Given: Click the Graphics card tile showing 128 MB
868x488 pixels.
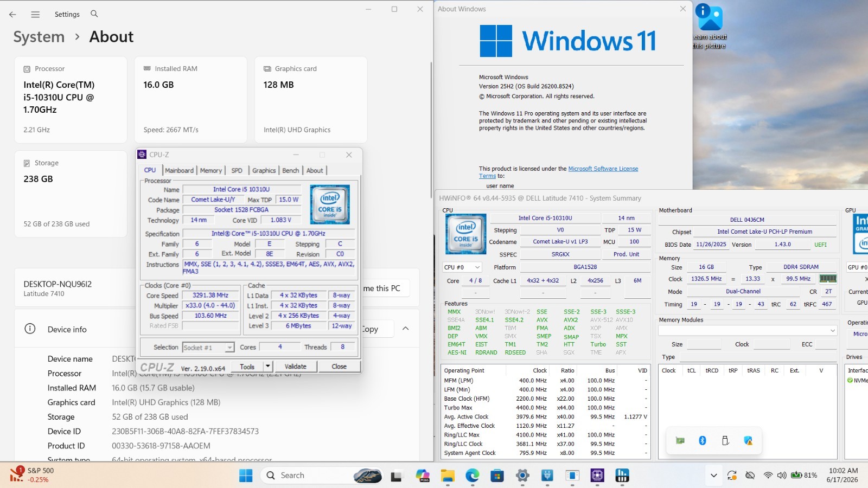Looking at the screenshot, I should point(311,100).
